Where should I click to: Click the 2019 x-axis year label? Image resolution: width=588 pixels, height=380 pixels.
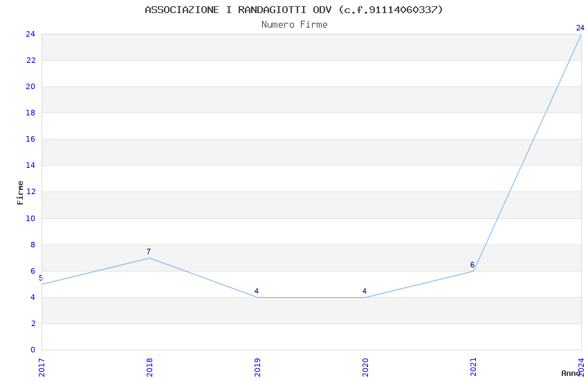pyautogui.click(x=257, y=368)
